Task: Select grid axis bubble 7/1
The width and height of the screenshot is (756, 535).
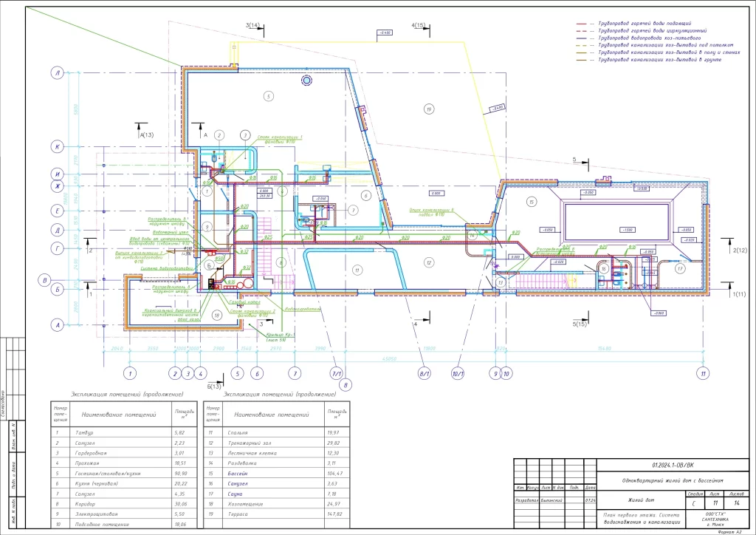Action: coord(336,374)
